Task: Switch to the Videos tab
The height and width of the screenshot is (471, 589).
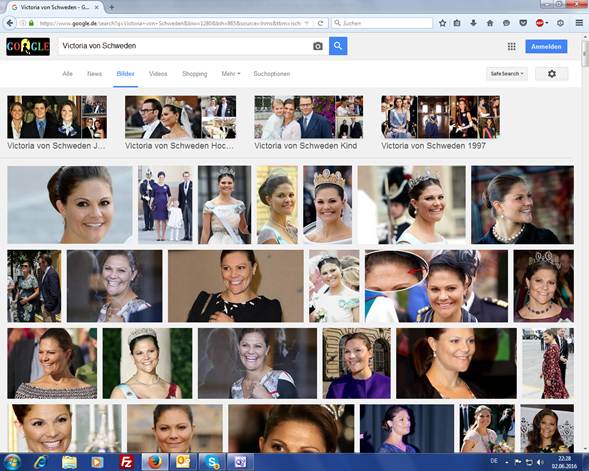Action: pyautogui.click(x=158, y=74)
